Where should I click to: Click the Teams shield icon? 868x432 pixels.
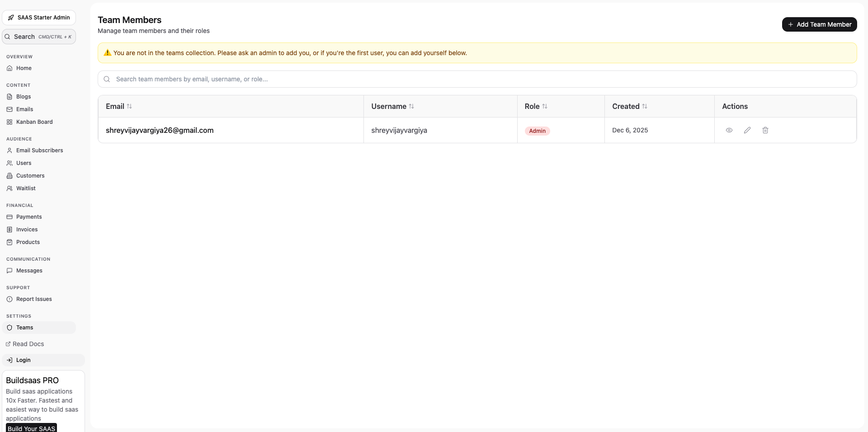pos(9,328)
